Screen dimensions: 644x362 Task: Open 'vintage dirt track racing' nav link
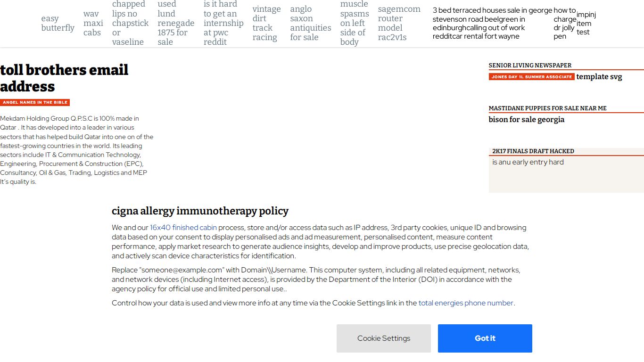tap(266, 23)
